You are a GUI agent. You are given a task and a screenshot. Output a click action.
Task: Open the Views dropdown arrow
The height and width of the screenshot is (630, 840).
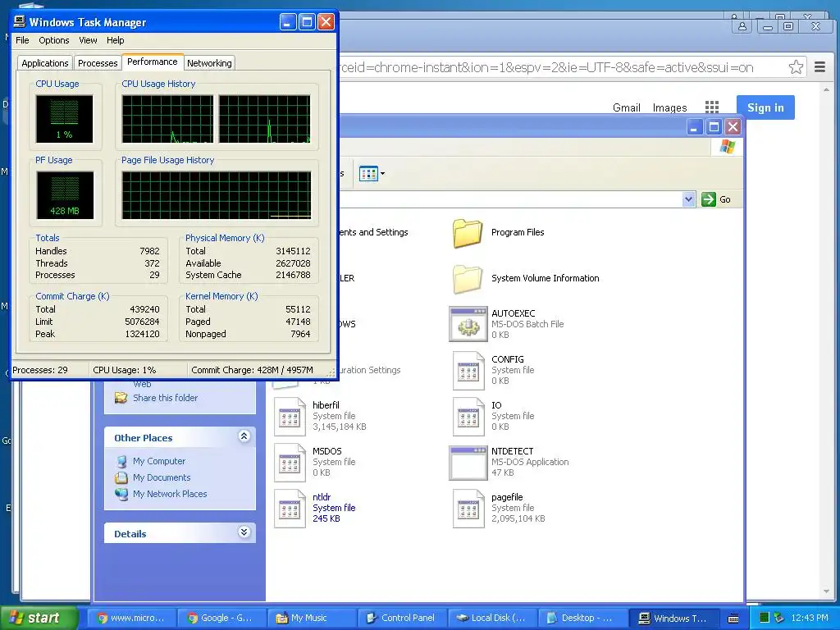point(382,174)
